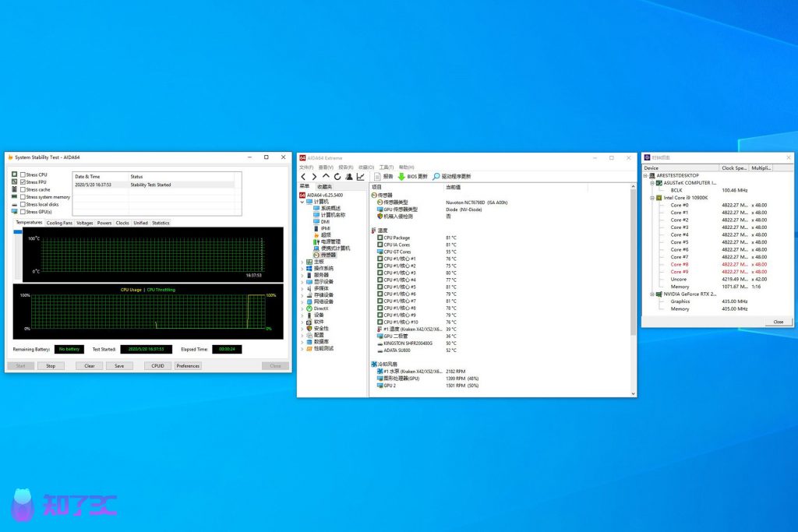Screen dimensions: 798x532
Task: Refresh the AIDA64 Extreme sensor page
Action: click(x=337, y=177)
